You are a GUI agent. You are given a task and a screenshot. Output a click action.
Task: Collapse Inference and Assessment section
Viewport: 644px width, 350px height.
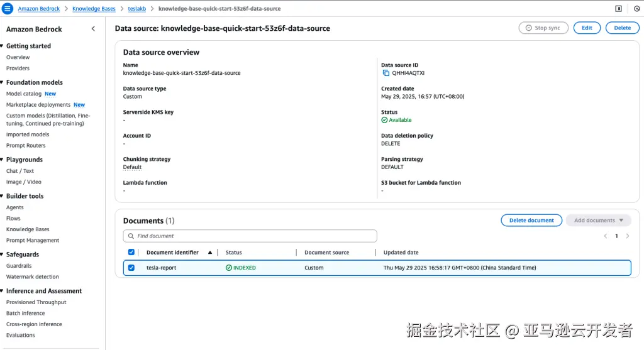tap(2, 291)
